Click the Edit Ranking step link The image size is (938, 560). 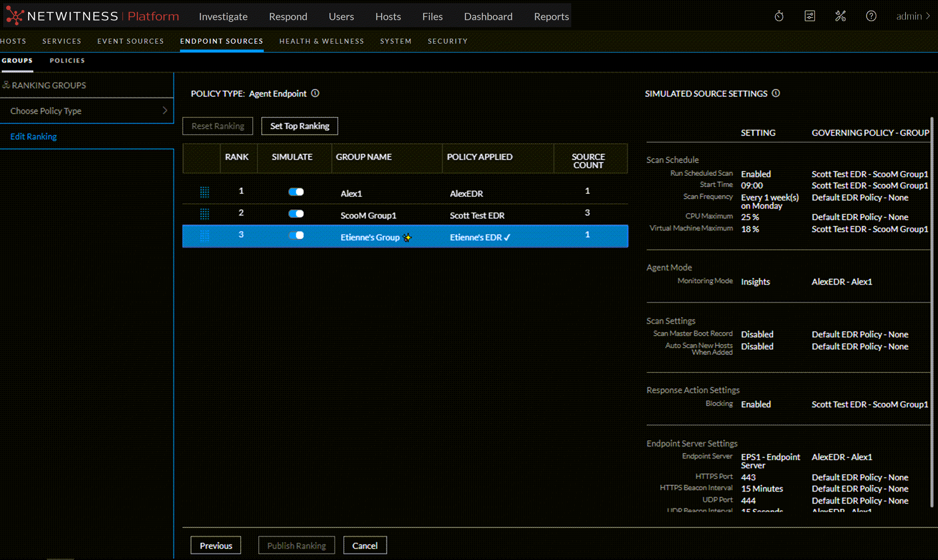pyautogui.click(x=34, y=137)
